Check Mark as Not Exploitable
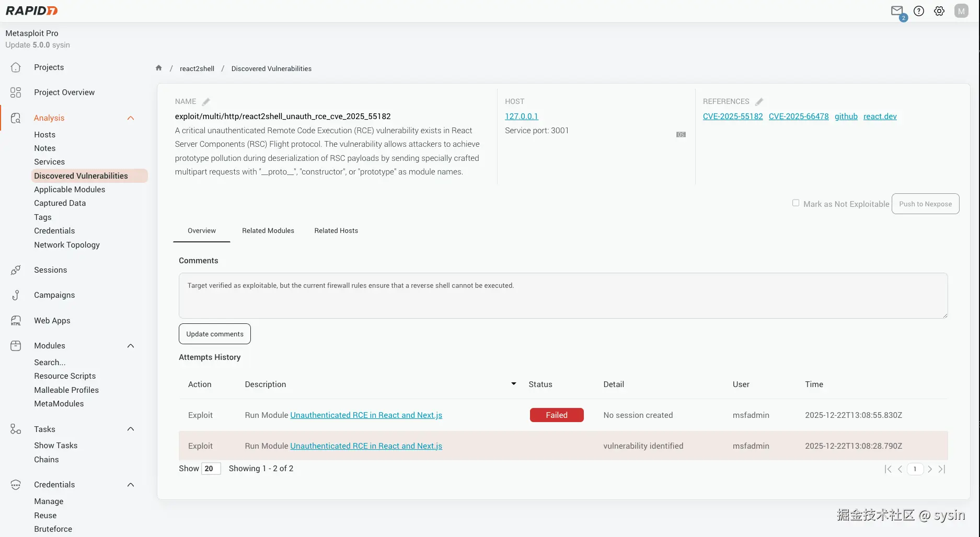 click(x=795, y=203)
